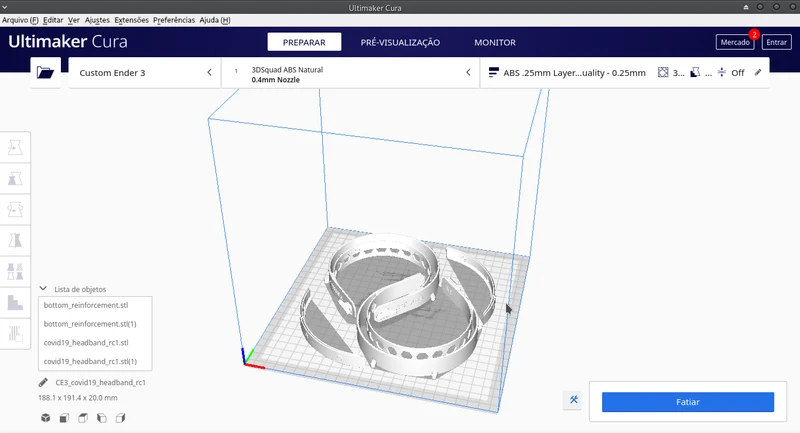Select the Support Blocker tool
Screen dimensions: 800x433
tap(15, 302)
